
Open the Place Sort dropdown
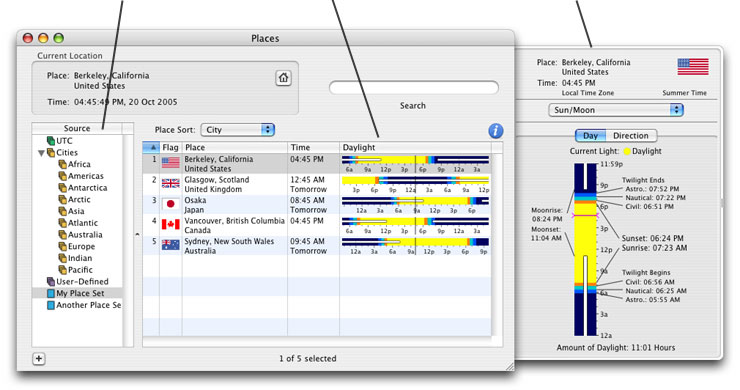click(238, 130)
